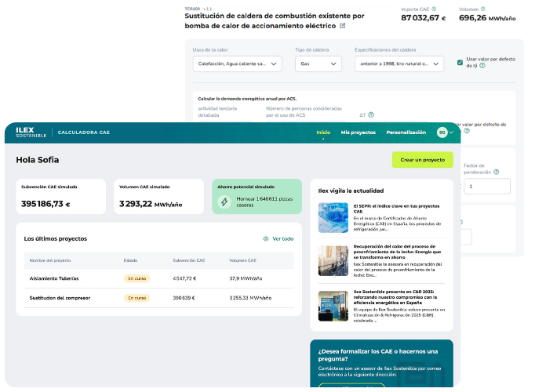The width and height of the screenshot is (535, 392).
Task: Click the SG user avatar
Action: [x=442, y=132]
